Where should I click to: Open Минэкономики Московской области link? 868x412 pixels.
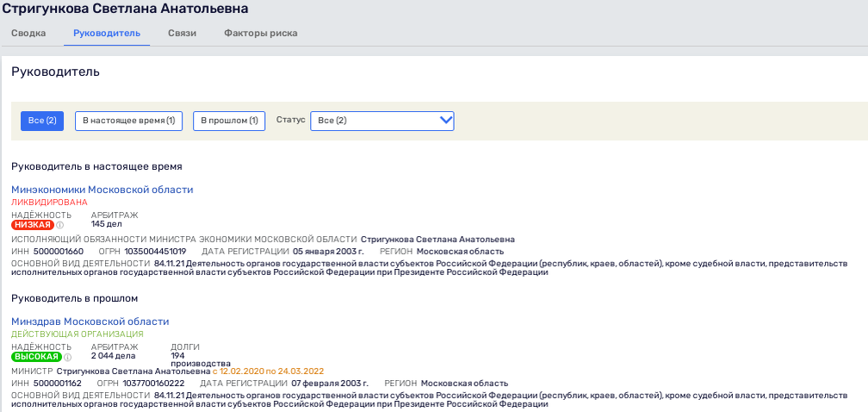point(102,190)
